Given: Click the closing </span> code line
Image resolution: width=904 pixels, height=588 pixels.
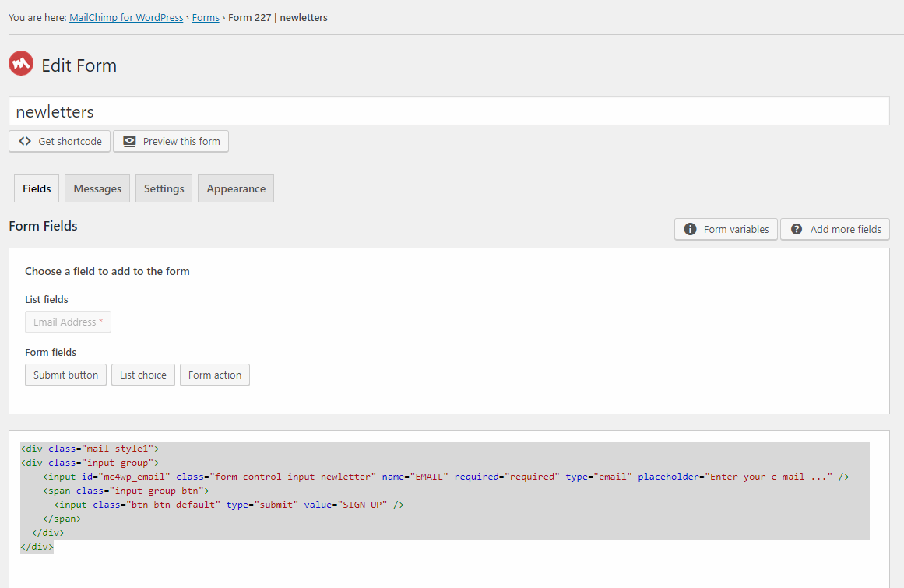Looking at the screenshot, I should click(x=62, y=519).
